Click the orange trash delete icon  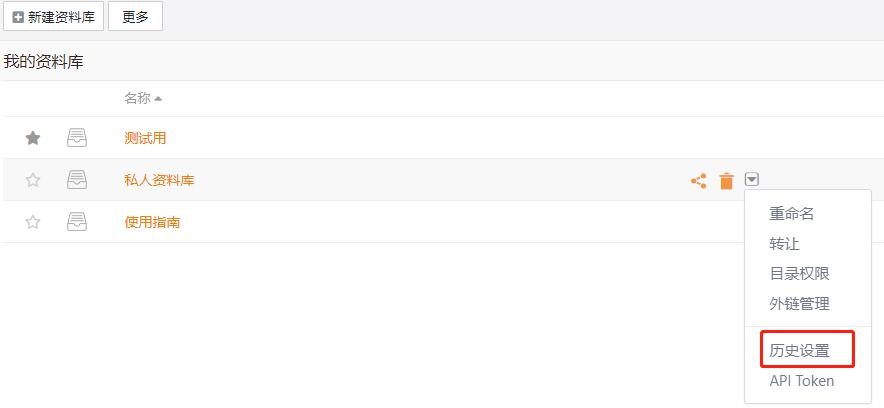pyautogui.click(x=726, y=181)
